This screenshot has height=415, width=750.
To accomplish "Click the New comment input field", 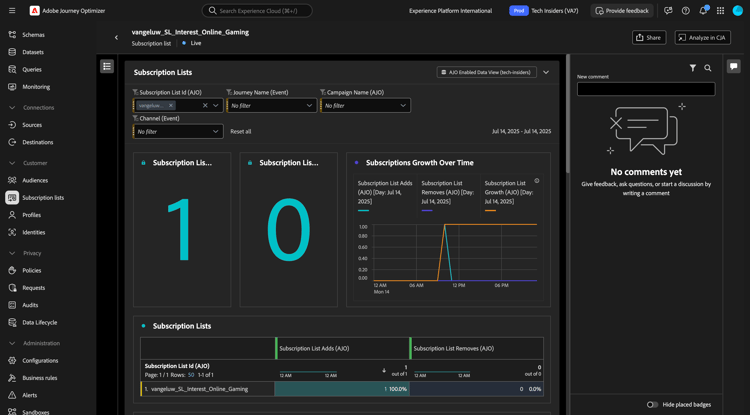I will click(646, 89).
